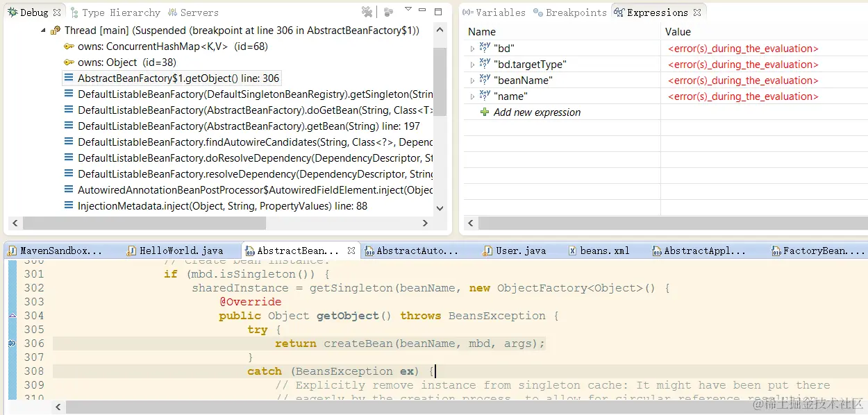Switch to the Breakpoints tab
This screenshot has width=868, height=415.
(570, 12)
